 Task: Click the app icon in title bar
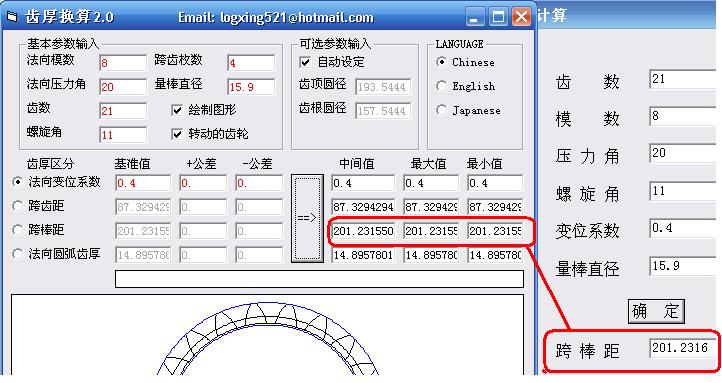click(12, 17)
